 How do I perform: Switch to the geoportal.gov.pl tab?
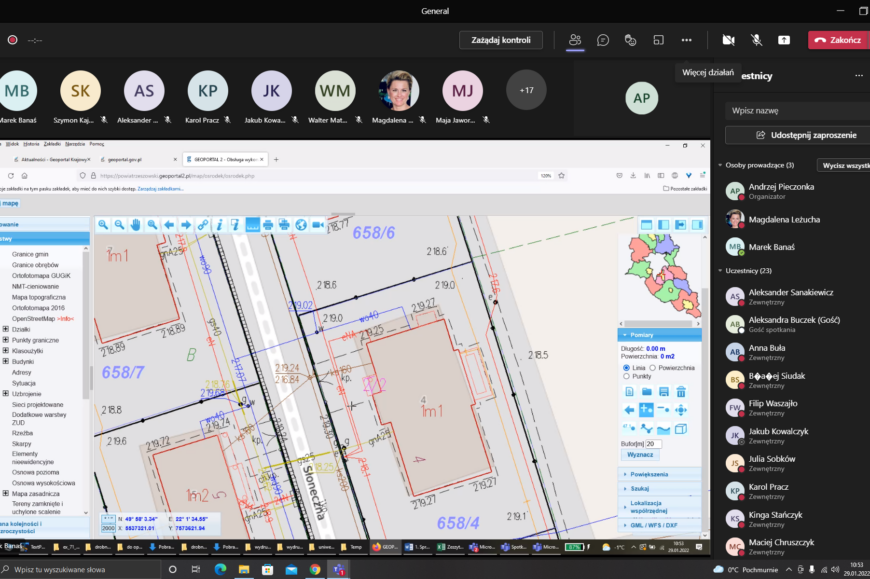coord(137,159)
